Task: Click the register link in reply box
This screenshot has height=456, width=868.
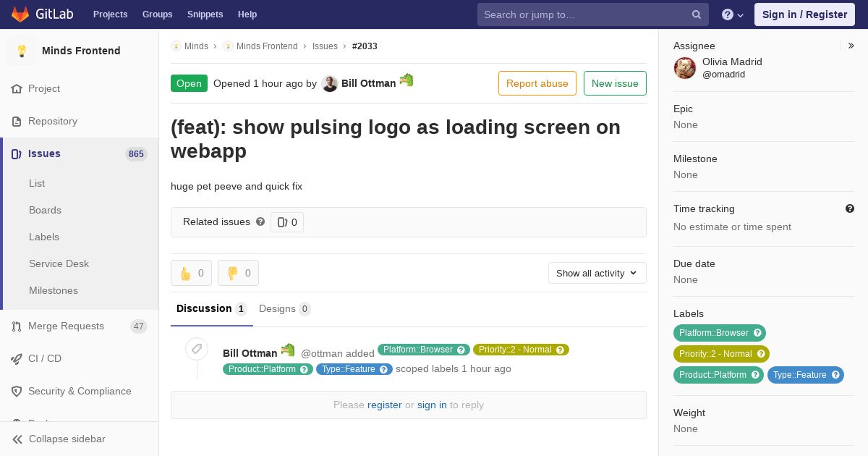Action: (x=385, y=405)
